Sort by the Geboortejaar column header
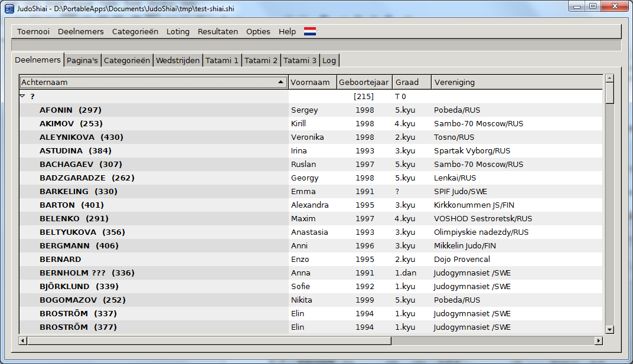633x364 pixels. tap(364, 82)
